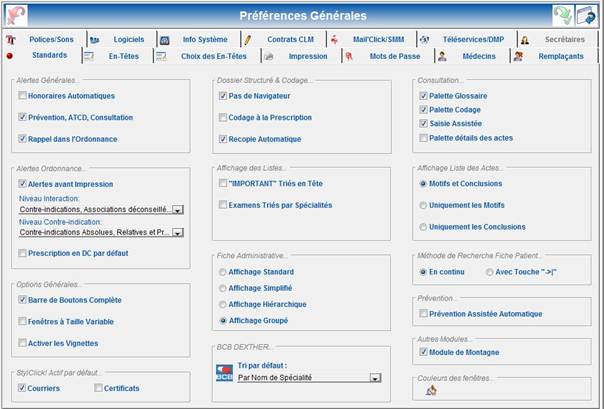
Task: Click the pencil icon beside Contrats CLM
Action: coord(248,40)
